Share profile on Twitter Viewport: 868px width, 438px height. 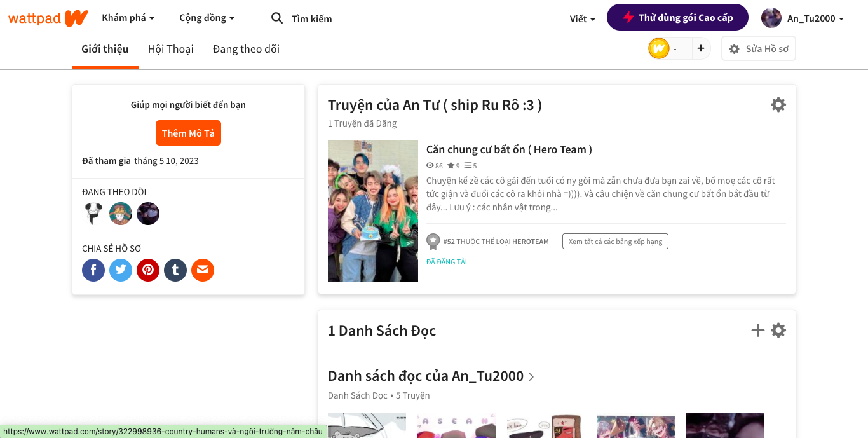pyautogui.click(x=121, y=270)
